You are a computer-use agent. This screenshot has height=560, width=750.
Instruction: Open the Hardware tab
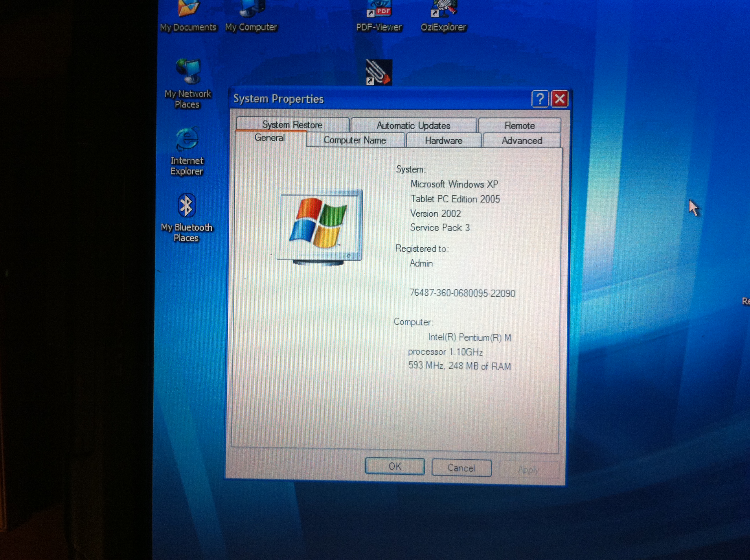pos(444,141)
